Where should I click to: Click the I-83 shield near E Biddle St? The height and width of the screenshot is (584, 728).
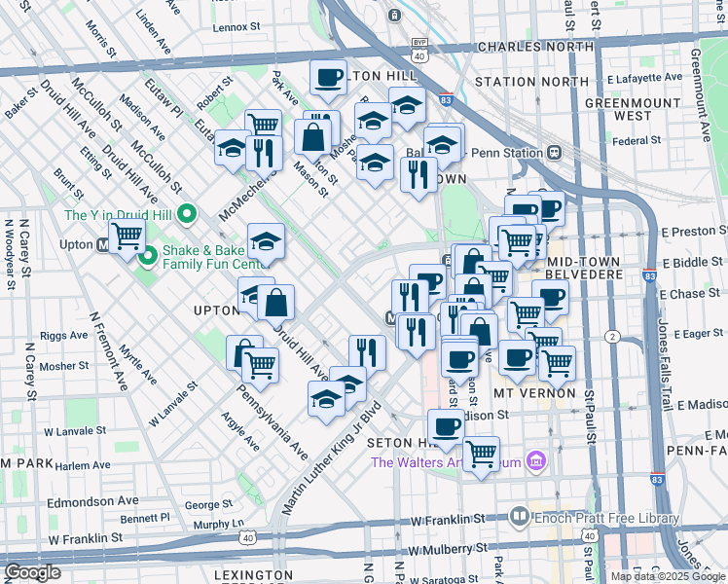tap(650, 276)
